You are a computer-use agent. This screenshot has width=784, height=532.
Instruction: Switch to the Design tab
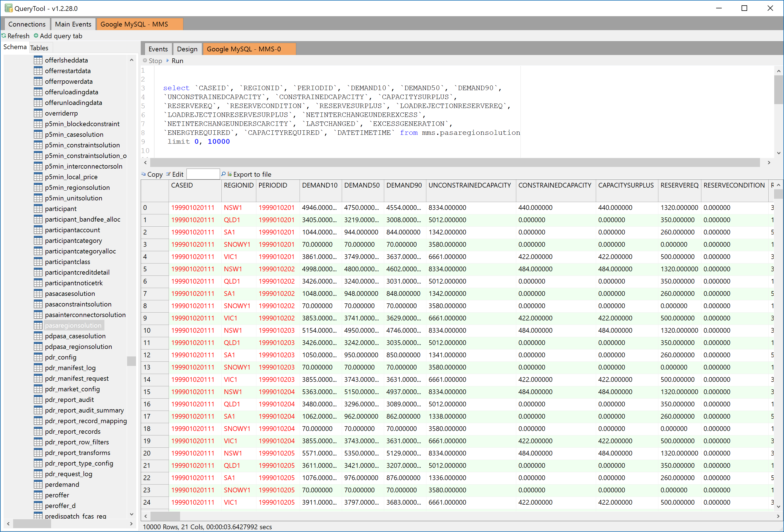[x=187, y=49]
